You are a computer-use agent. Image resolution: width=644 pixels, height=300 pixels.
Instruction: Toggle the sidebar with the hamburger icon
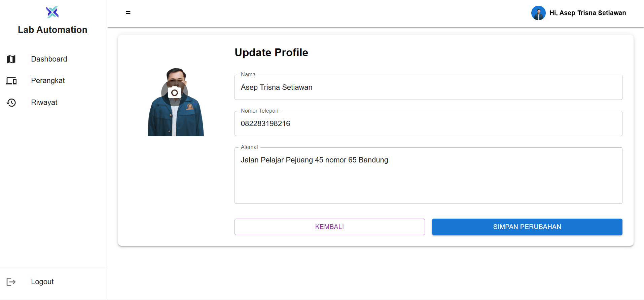point(128,12)
